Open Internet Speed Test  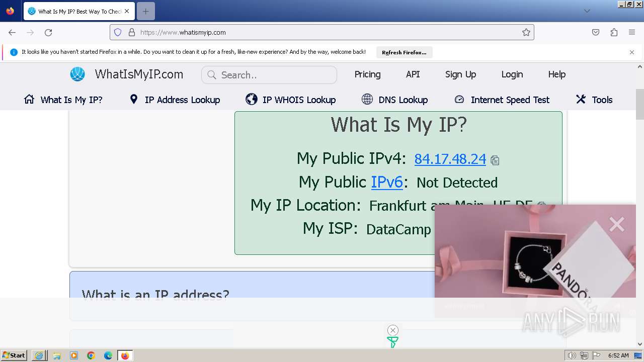[502, 100]
